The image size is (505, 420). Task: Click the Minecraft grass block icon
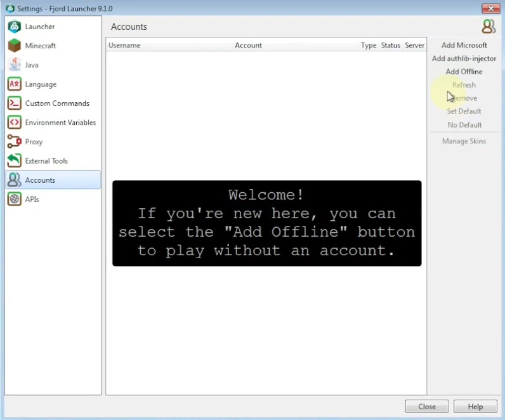(x=14, y=46)
